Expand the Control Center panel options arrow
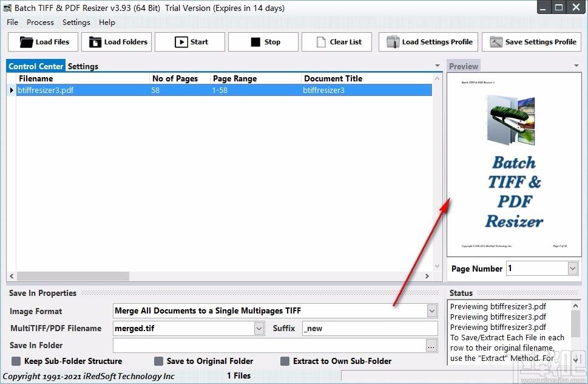Screen dimensions: 588x384 pos(438,66)
